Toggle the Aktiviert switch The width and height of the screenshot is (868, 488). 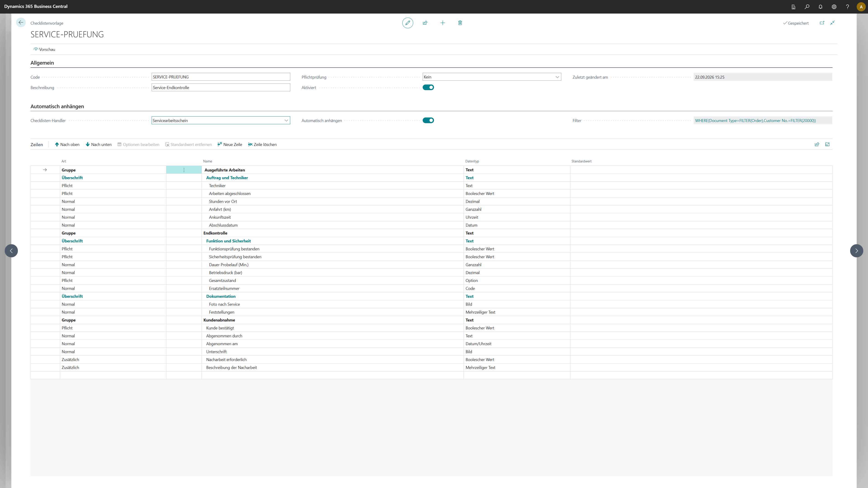coord(428,87)
